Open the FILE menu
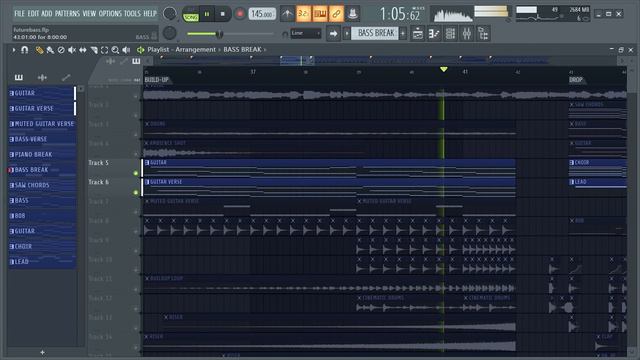The height and width of the screenshot is (360, 640). pos(19,13)
